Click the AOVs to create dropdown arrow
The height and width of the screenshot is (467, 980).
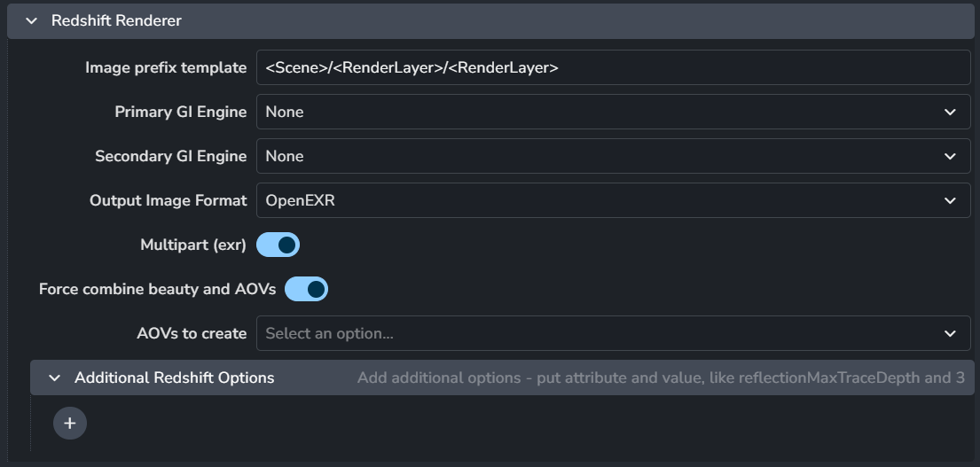point(950,334)
